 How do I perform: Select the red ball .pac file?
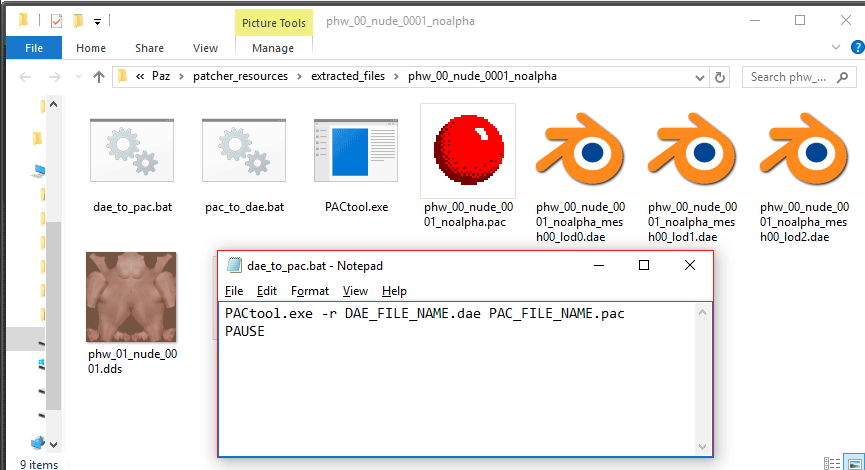pos(468,152)
